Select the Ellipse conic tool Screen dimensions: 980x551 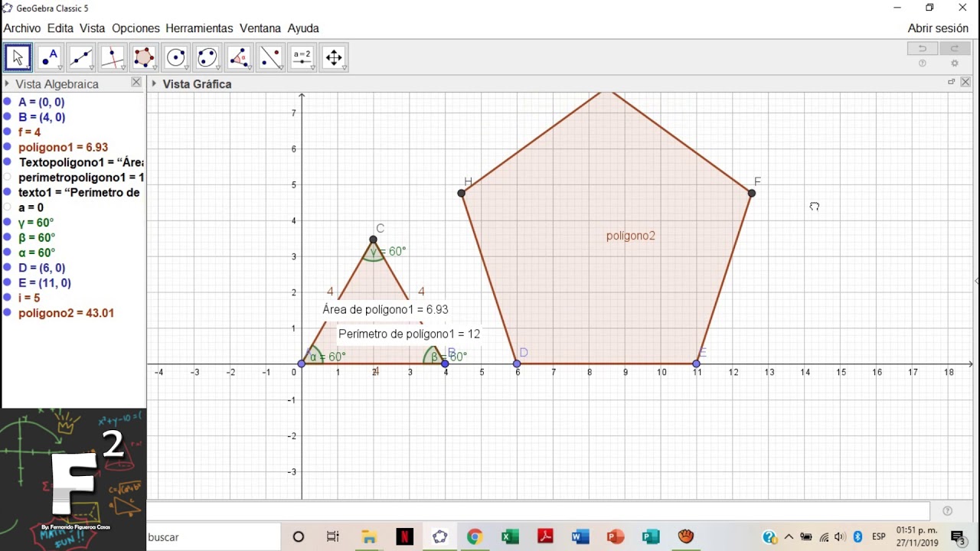click(207, 57)
